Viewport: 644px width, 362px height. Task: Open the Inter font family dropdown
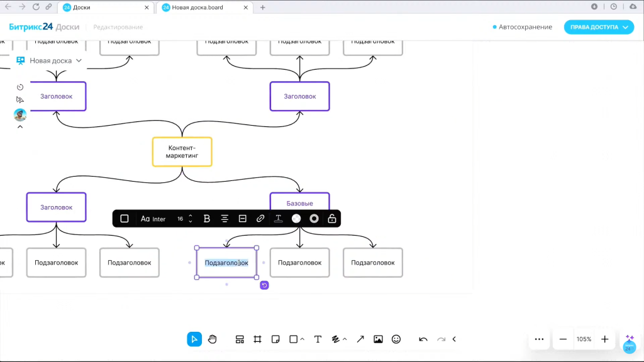pos(153,219)
